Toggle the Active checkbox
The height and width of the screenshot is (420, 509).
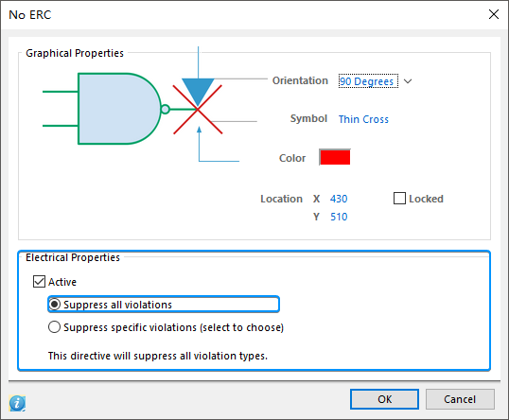coord(40,281)
